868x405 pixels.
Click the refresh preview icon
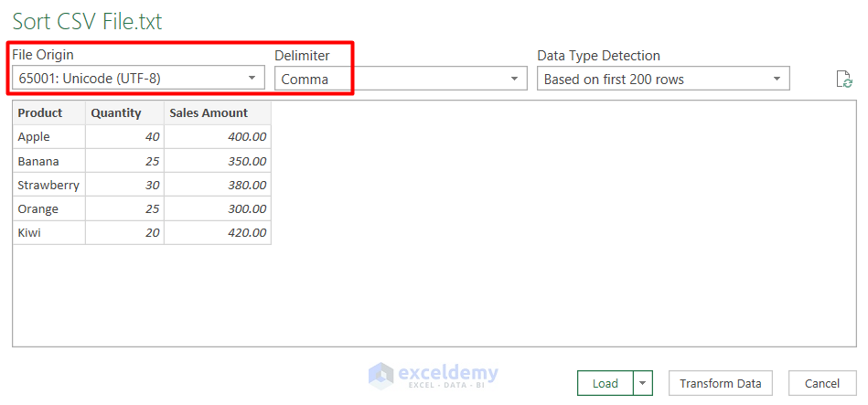pyautogui.click(x=844, y=80)
